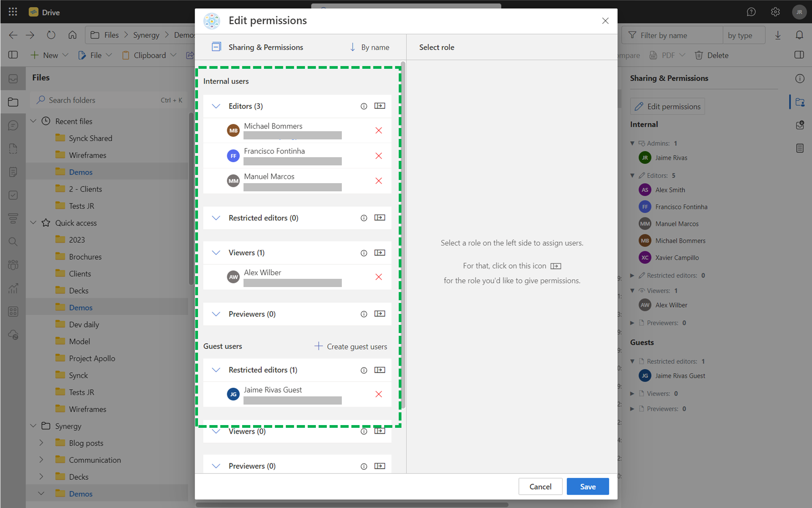
Task: Click the Search folders field
Action: coord(109,100)
